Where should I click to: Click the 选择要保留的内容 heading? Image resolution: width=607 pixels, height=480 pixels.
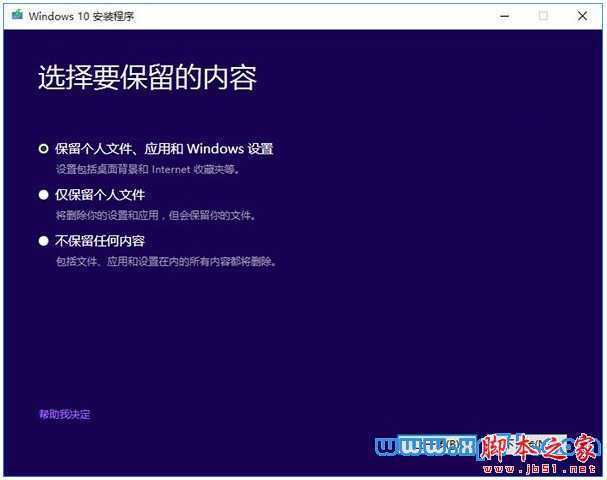pos(147,77)
